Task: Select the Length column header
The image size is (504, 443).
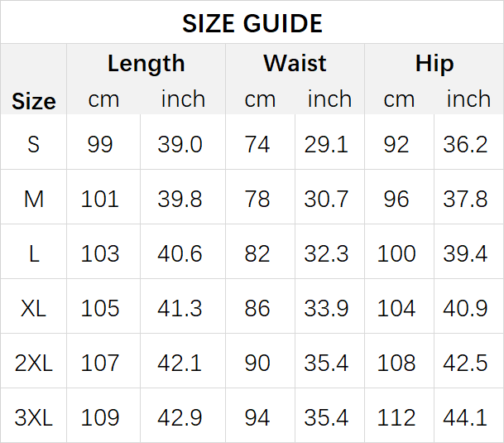Action: pos(146,64)
